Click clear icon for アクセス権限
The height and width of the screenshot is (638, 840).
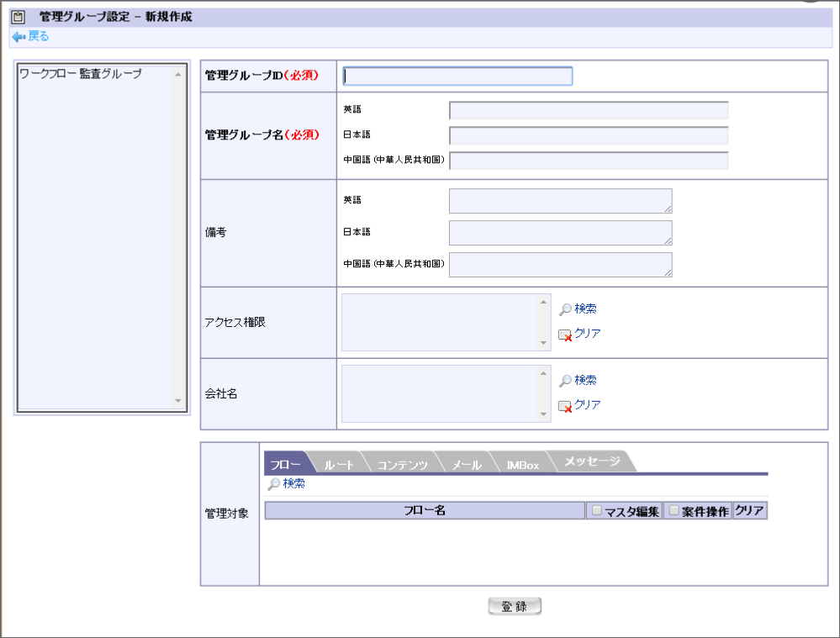(565, 335)
